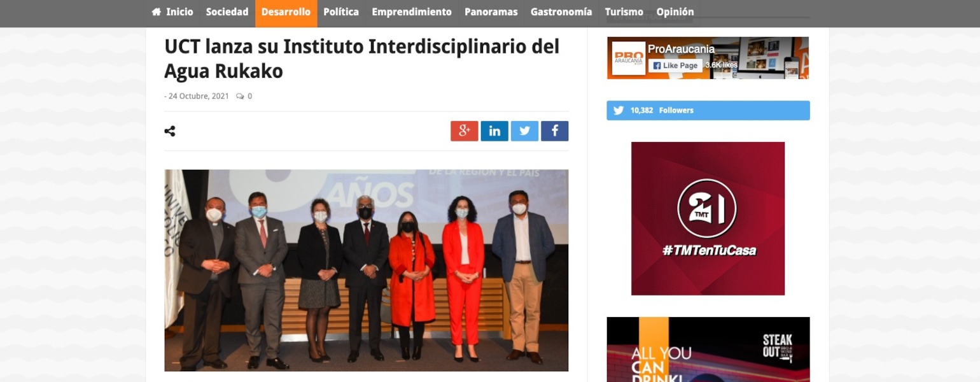980x382 pixels.
Task: Open the article's group photo
Action: pyautogui.click(x=366, y=270)
